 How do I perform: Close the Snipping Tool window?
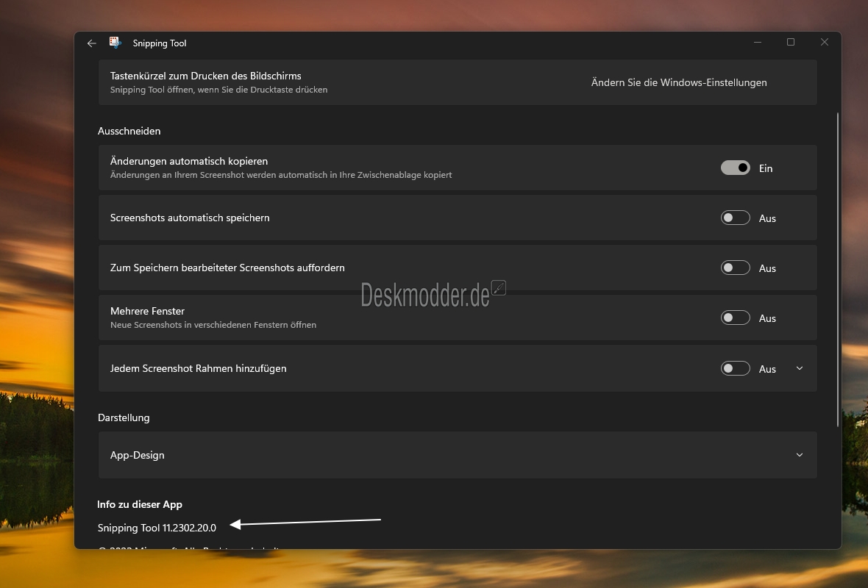click(825, 42)
